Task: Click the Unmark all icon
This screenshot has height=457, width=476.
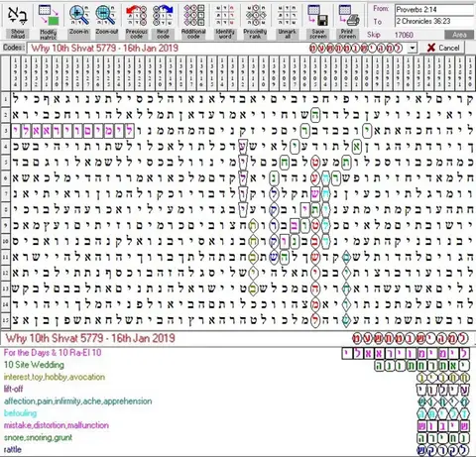Action: (287, 15)
